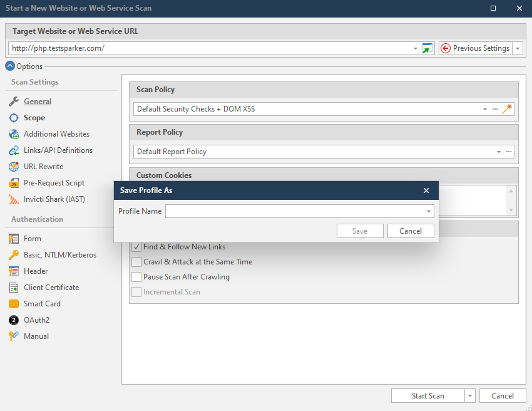Enable Crawl & Attack at the Same Time
The height and width of the screenshot is (411, 532).
pyautogui.click(x=136, y=262)
